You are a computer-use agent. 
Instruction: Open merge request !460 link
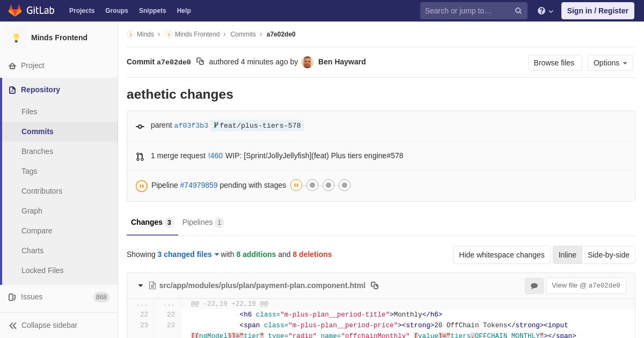215,156
